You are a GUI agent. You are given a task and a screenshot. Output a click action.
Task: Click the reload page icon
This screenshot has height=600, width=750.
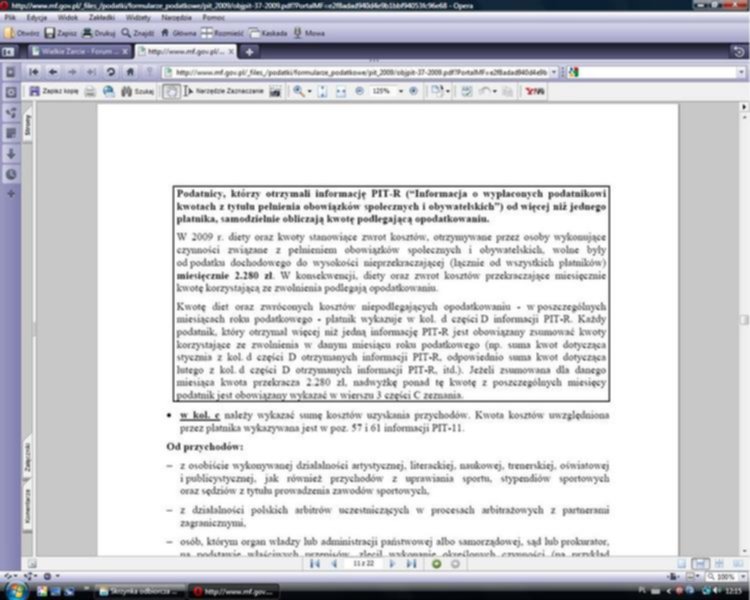click(110, 72)
